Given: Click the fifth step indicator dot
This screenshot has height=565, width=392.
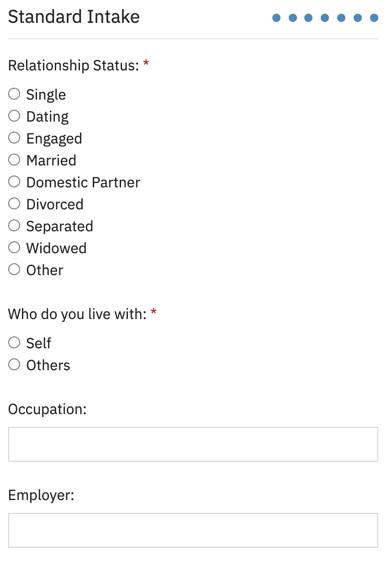Looking at the screenshot, I should (341, 18).
